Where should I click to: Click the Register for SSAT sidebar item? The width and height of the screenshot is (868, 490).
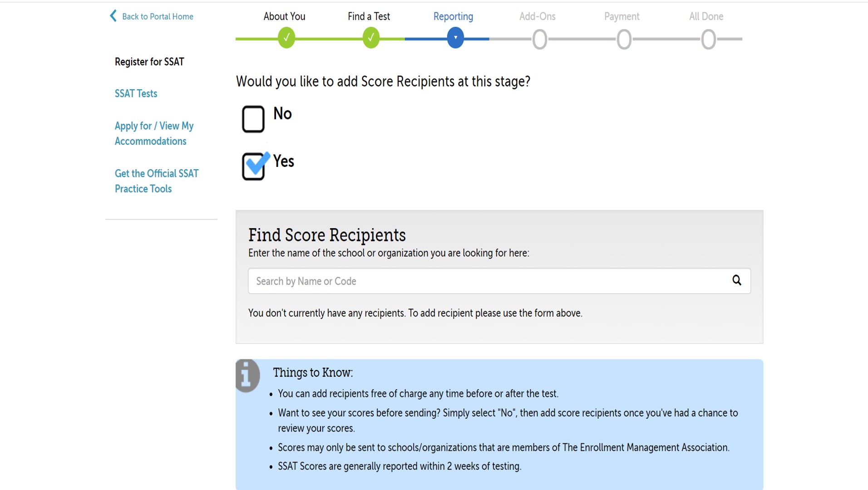(149, 62)
